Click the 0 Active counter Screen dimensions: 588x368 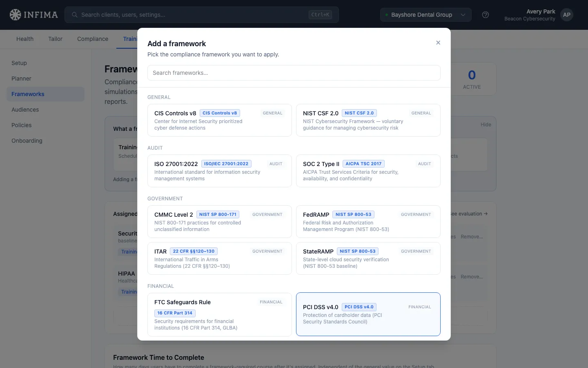coord(472,79)
